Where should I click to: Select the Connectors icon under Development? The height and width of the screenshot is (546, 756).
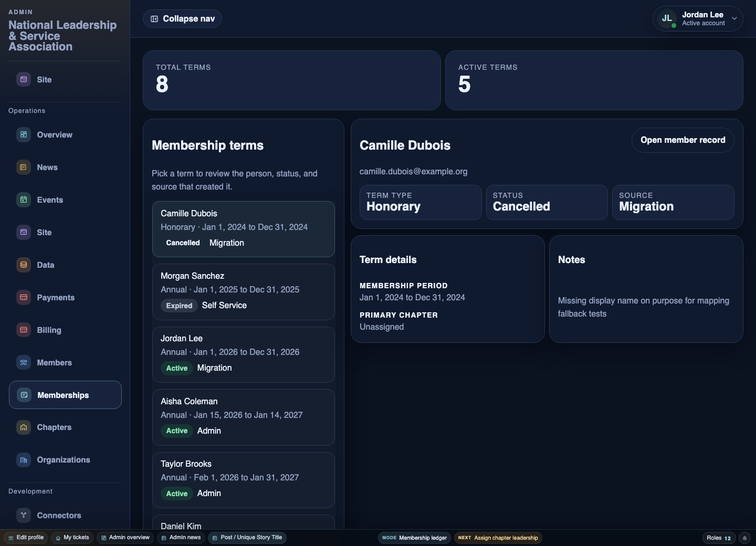pyautogui.click(x=24, y=516)
